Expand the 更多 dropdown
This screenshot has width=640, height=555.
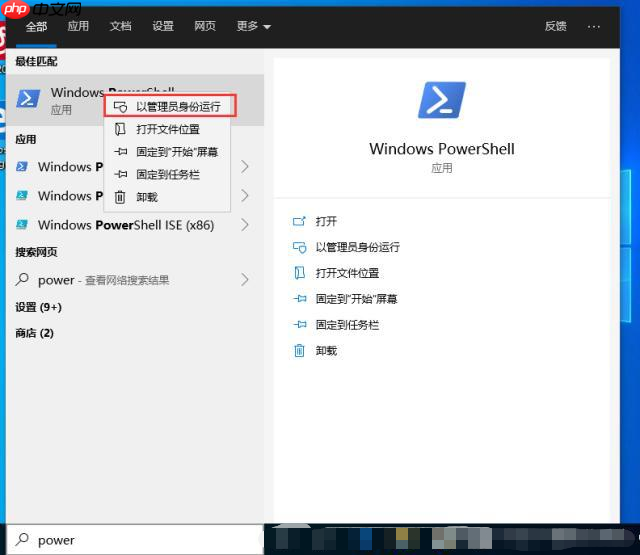pyautogui.click(x=253, y=26)
